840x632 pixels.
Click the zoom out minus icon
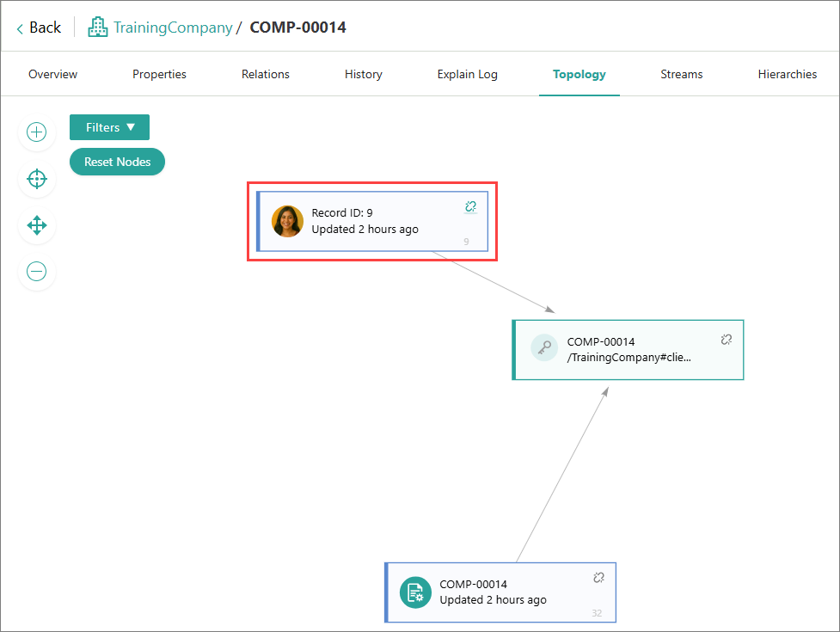(37, 272)
